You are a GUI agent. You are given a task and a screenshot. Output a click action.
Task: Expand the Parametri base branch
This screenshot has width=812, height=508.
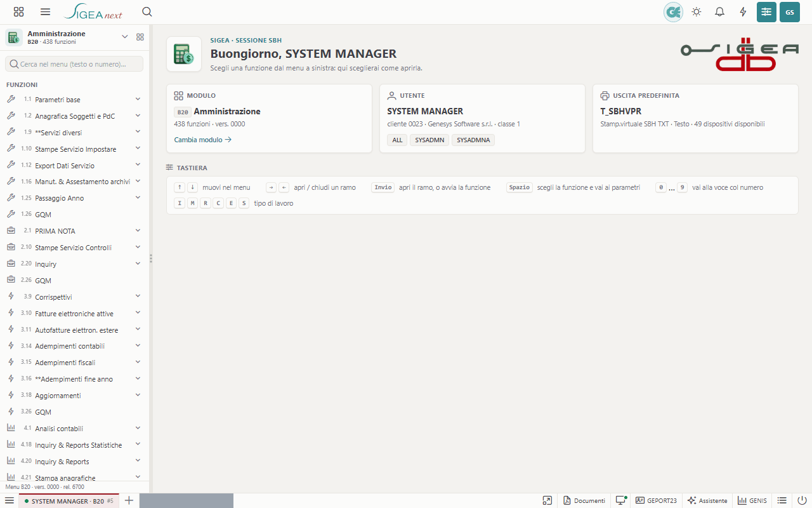click(138, 100)
